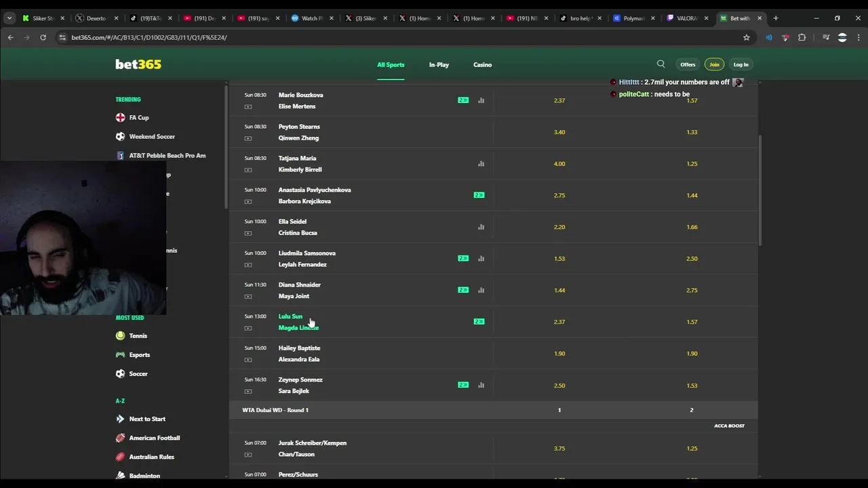Open the bet365 search magnifier icon
The width and height of the screenshot is (868, 488).
pyautogui.click(x=660, y=64)
